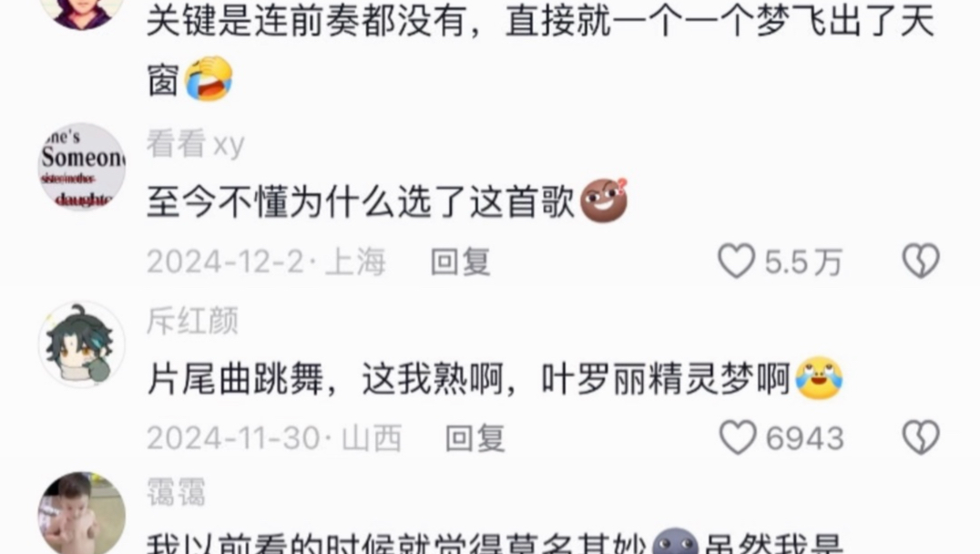
Task: Tap broken heart on 斥红颜's comment
Action: tap(921, 437)
